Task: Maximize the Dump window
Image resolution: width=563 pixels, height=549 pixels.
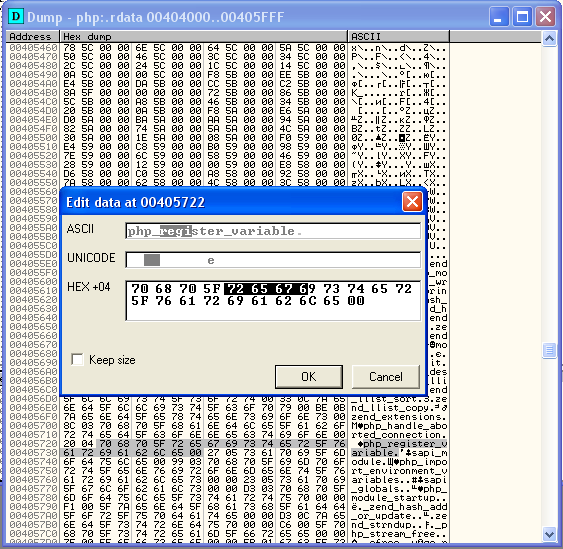Action: tap(522, 17)
